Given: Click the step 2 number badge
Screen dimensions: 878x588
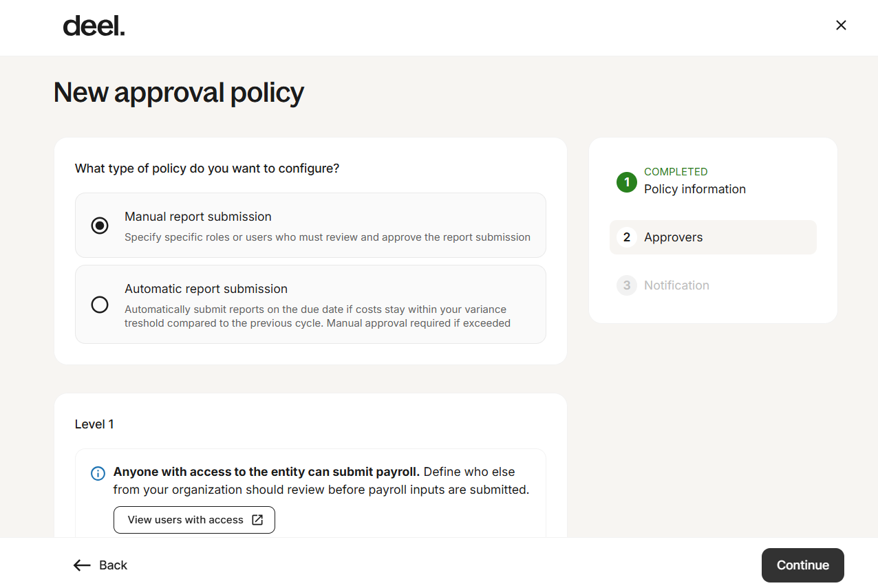Looking at the screenshot, I should [x=627, y=237].
